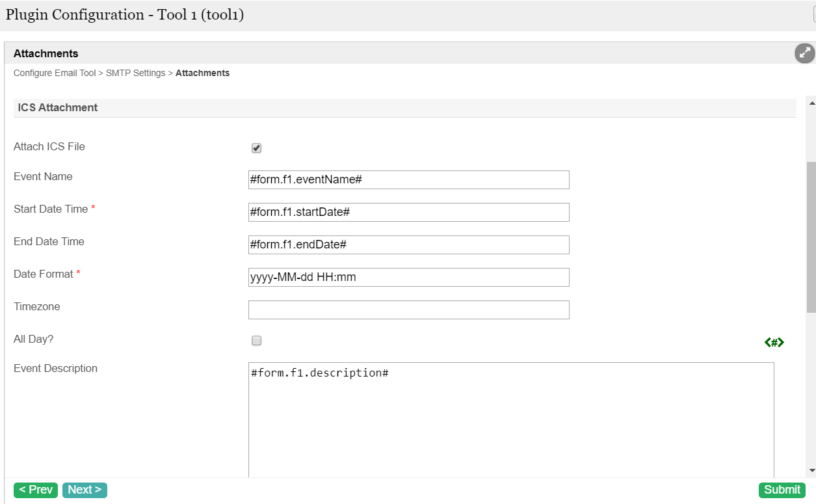Toggle the Attach ICS File checkbox

point(256,148)
